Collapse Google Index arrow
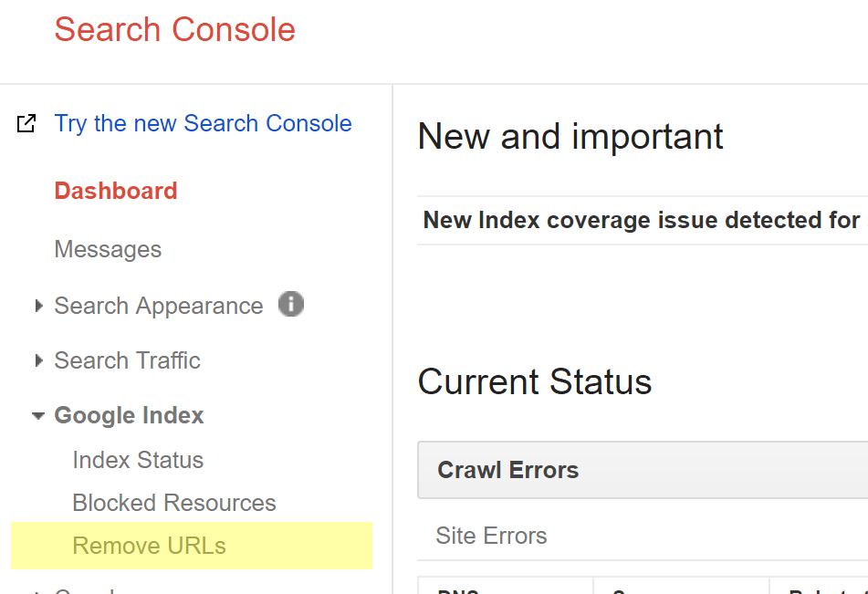This screenshot has width=868, height=594. (38, 416)
